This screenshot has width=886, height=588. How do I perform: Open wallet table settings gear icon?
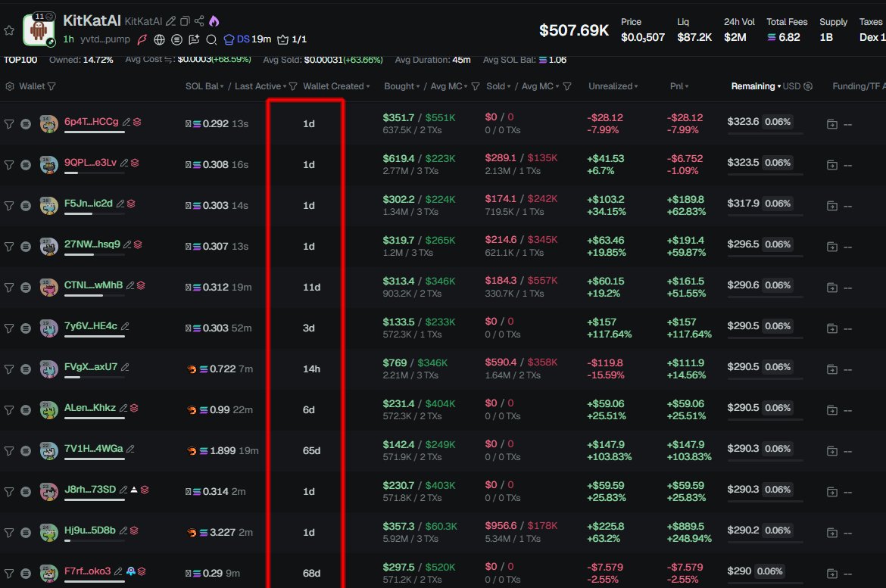coord(10,86)
